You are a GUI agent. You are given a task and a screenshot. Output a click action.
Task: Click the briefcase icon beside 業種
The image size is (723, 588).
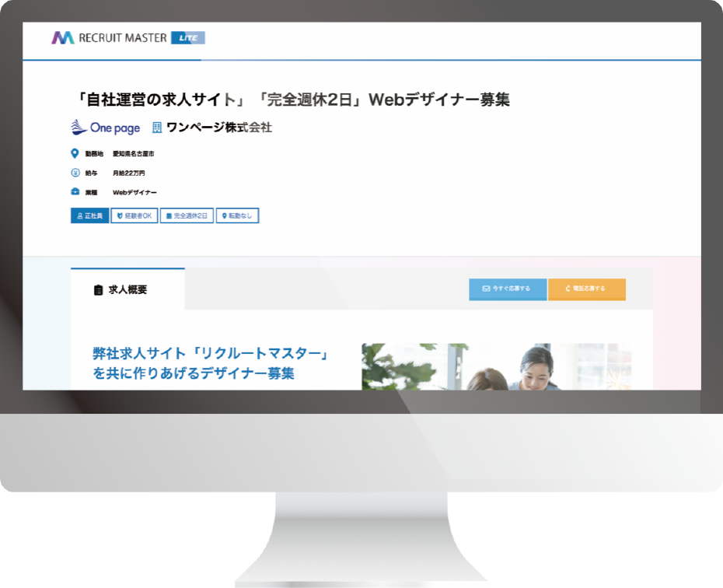75,192
